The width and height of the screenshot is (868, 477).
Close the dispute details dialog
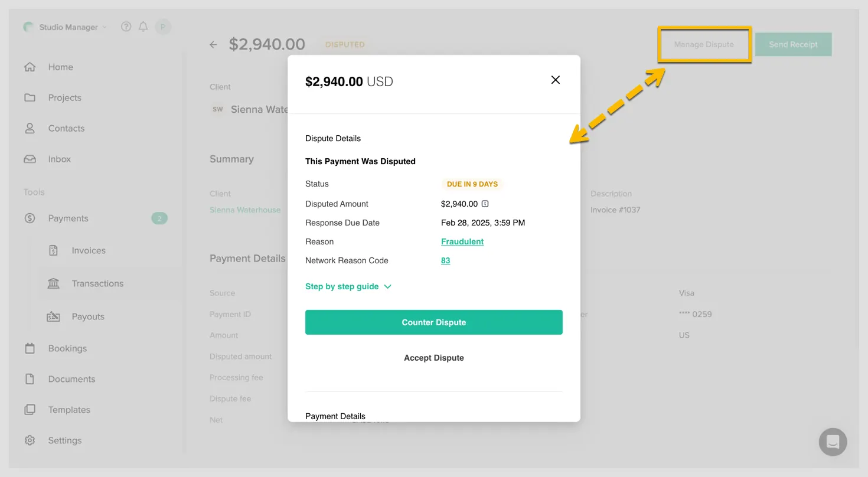tap(555, 80)
